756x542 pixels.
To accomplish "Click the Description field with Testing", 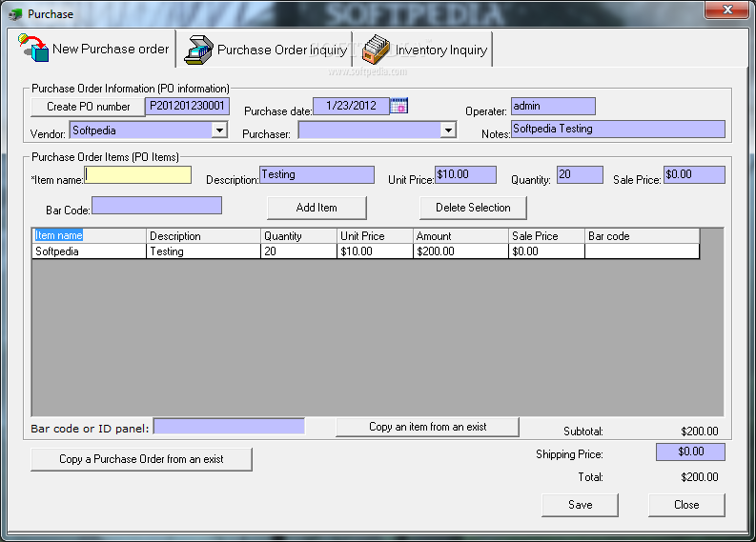I will pyautogui.click(x=317, y=175).
